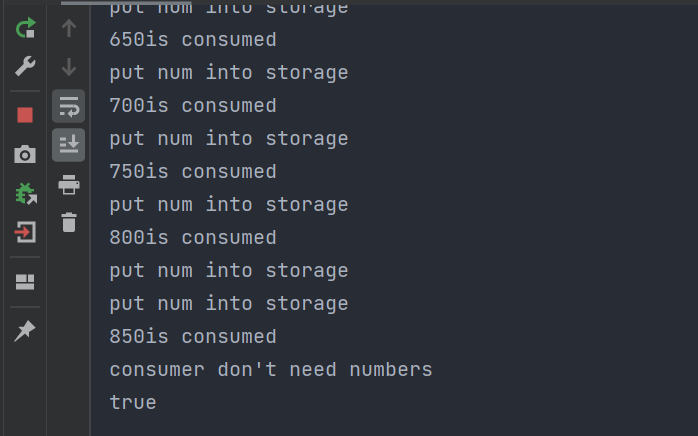Open run configuration via wrench icon
Screen dimensions: 698x436
pos(25,67)
